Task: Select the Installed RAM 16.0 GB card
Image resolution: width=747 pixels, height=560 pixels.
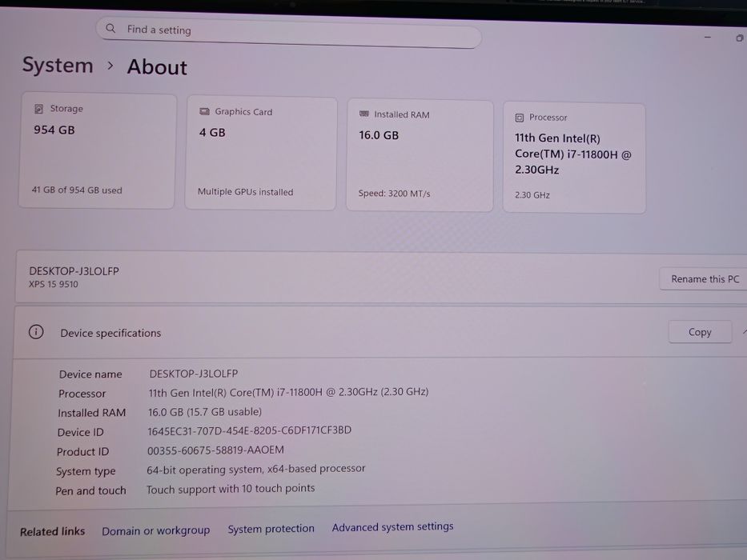Action: click(x=420, y=155)
